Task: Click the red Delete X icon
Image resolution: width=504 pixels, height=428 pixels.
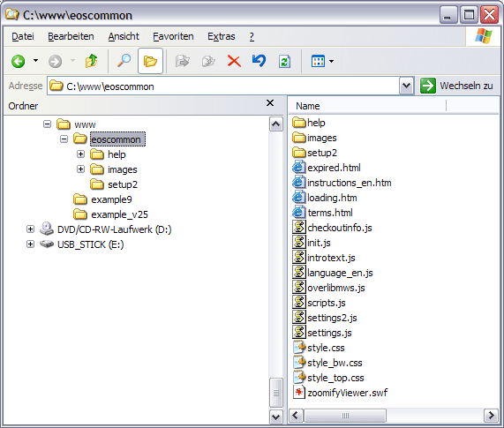Action: (x=234, y=61)
